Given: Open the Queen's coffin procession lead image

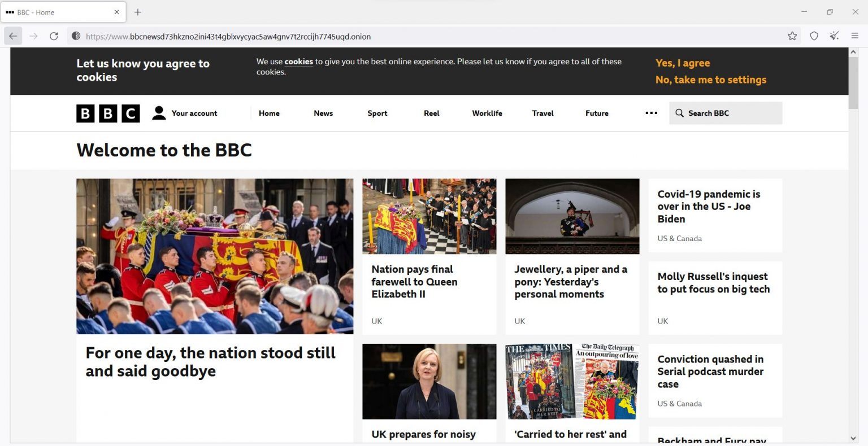Looking at the screenshot, I should (x=215, y=256).
